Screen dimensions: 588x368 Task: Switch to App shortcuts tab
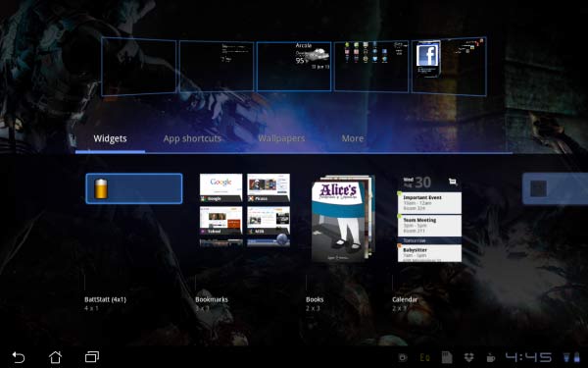[192, 138]
